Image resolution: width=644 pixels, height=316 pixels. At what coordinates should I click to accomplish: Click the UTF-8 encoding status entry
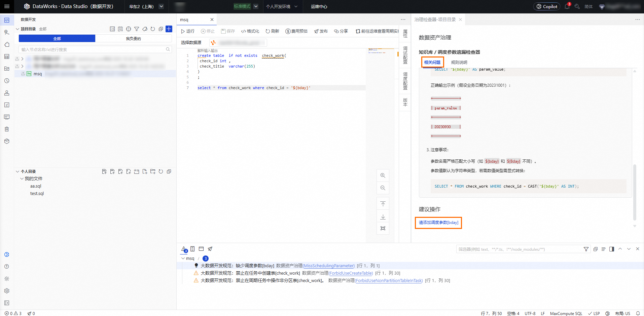530,313
